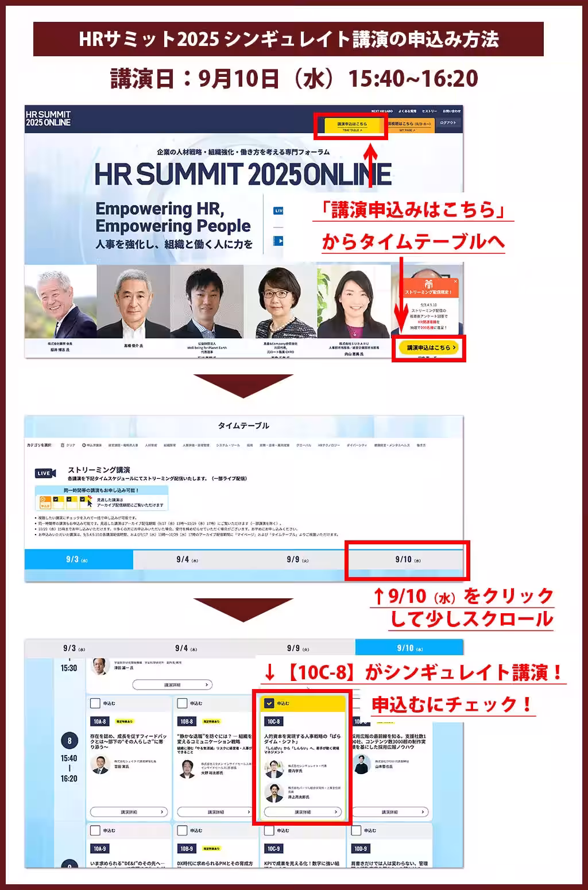Click the gift icon in promo popup
The height and width of the screenshot is (890, 588).
pyautogui.click(x=428, y=284)
